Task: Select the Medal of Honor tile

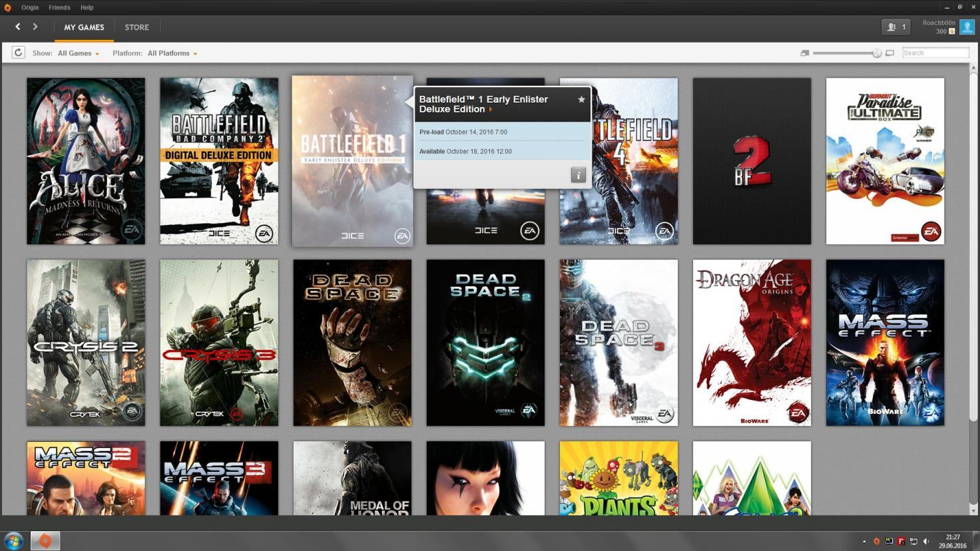Action: coord(352,478)
